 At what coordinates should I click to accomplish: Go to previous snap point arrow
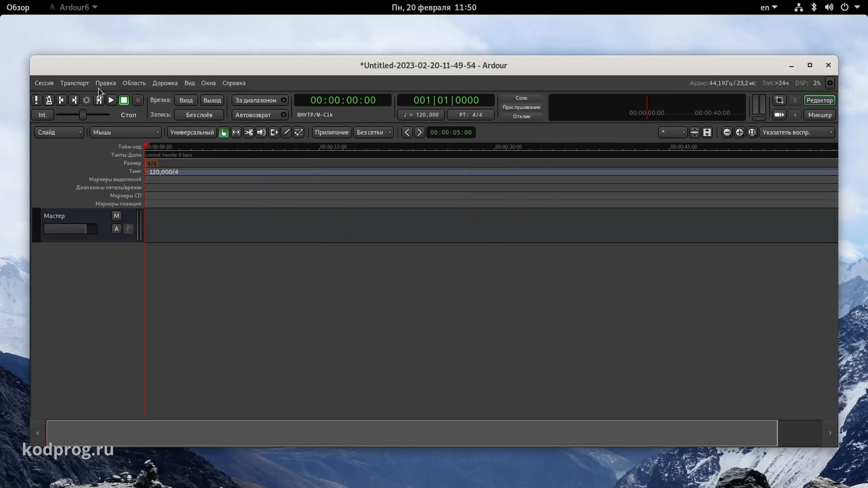(407, 132)
